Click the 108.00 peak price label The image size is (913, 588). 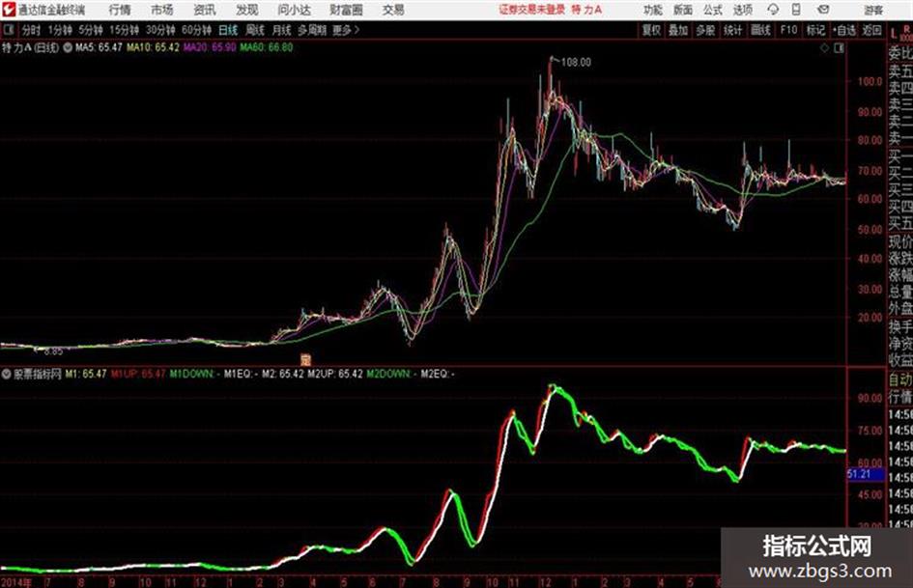[x=576, y=63]
